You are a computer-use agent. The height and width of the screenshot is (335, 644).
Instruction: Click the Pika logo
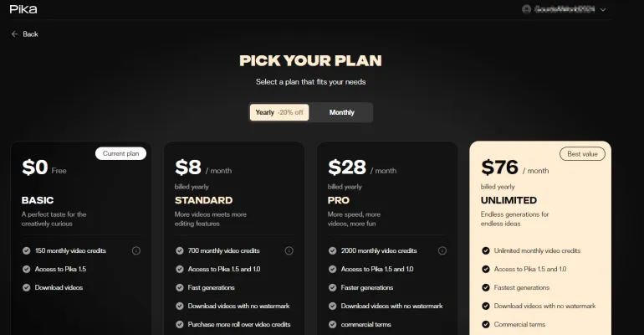23,9
